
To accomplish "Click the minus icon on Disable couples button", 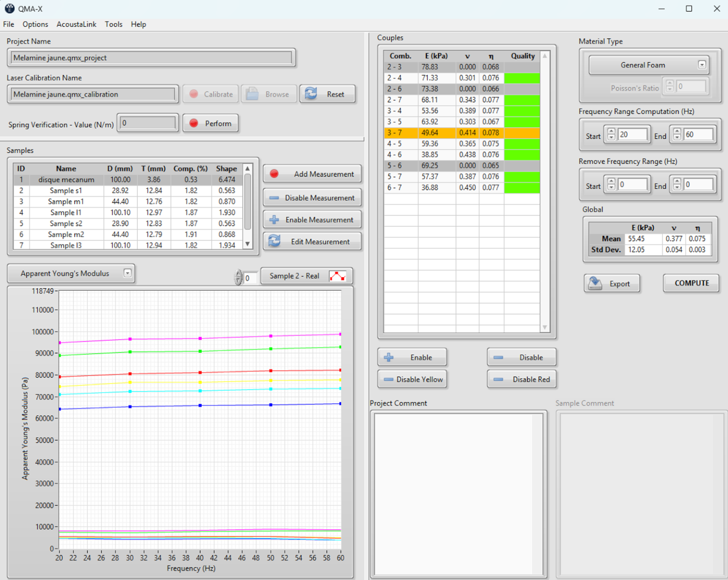I will click(499, 357).
